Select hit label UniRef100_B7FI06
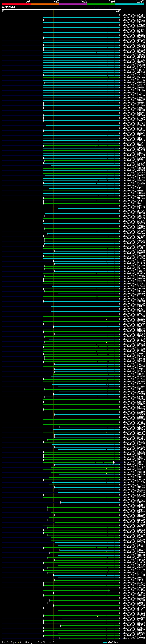The height and width of the screenshot is (644, 146). click(x=133, y=361)
